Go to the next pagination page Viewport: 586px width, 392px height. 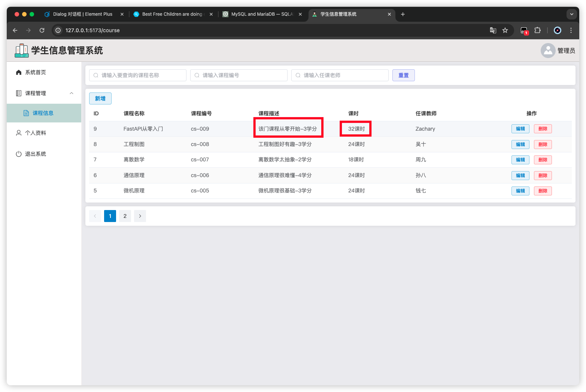tap(140, 216)
